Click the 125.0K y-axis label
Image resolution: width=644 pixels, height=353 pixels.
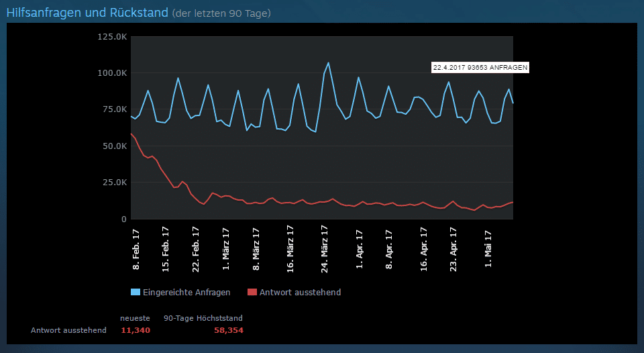(x=112, y=36)
